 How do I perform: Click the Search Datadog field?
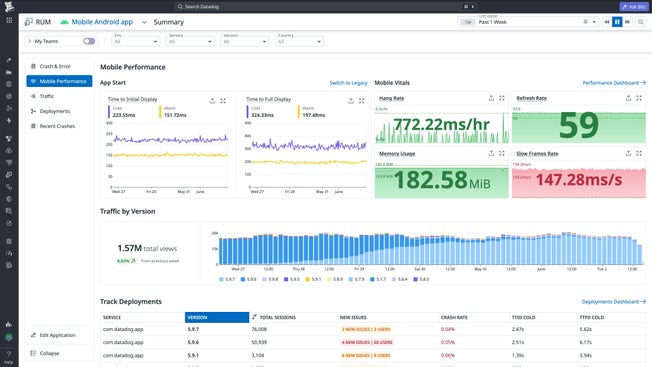click(x=326, y=7)
